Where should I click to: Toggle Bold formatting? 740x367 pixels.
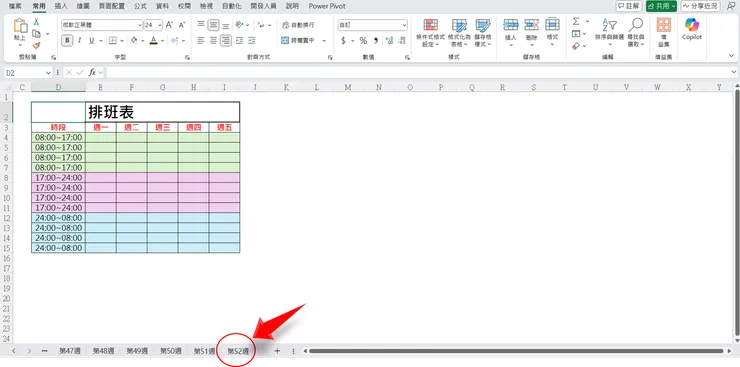coord(67,41)
